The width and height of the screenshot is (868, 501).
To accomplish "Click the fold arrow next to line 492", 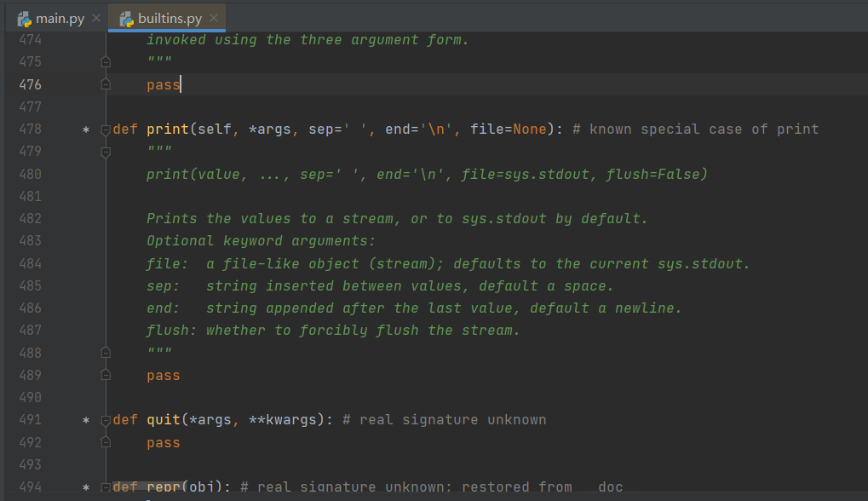I will (x=105, y=441).
